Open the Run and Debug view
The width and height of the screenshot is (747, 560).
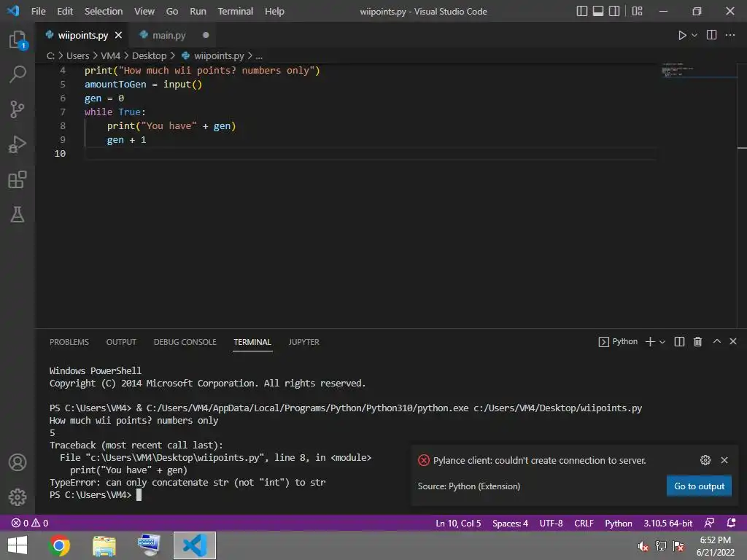click(x=18, y=144)
